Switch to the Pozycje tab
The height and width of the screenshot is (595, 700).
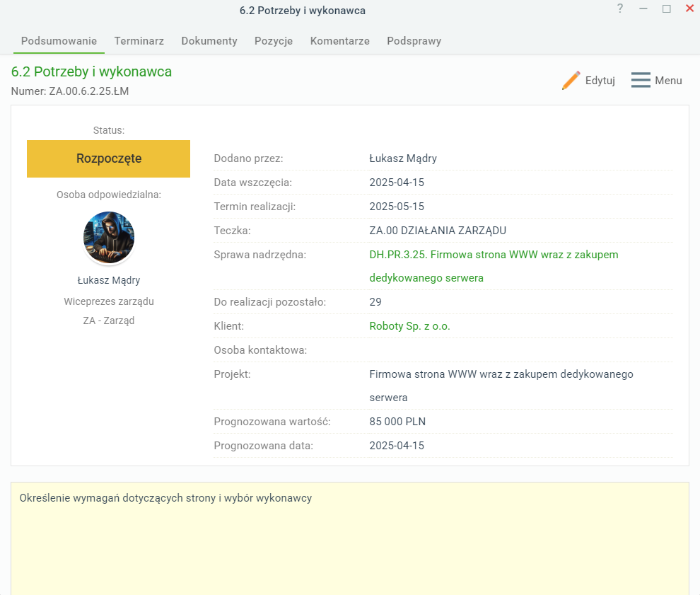tap(274, 41)
